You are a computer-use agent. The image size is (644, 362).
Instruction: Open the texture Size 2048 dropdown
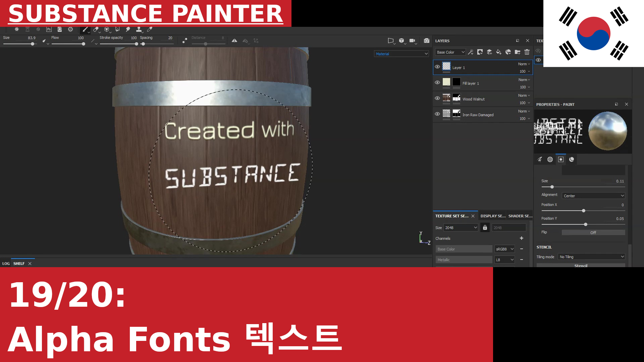tap(461, 228)
